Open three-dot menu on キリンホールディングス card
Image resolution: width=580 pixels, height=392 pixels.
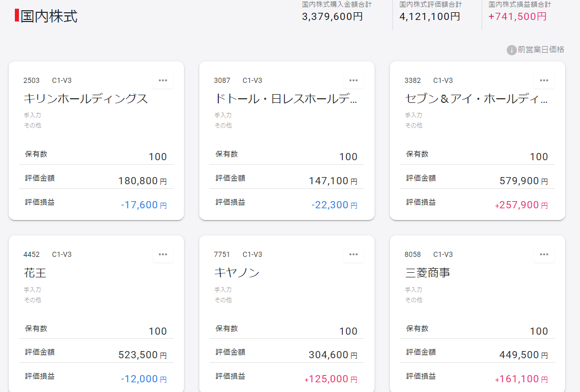click(163, 80)
